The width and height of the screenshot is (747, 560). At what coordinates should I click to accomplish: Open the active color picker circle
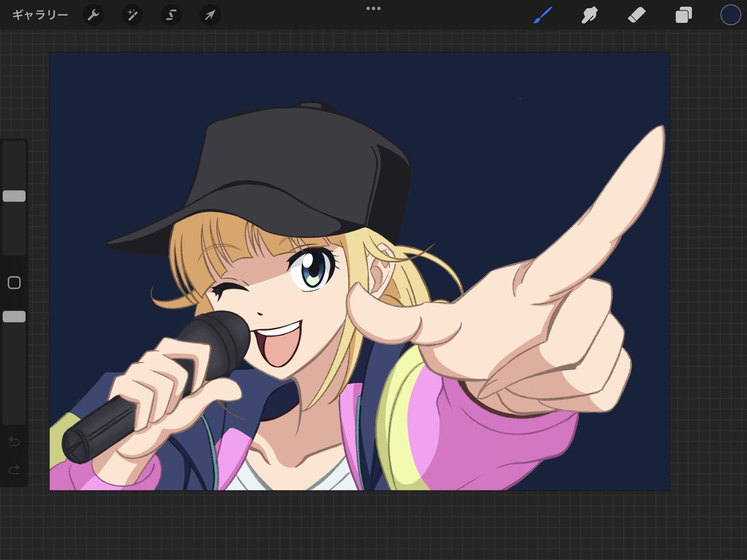(x=731, y=15)
